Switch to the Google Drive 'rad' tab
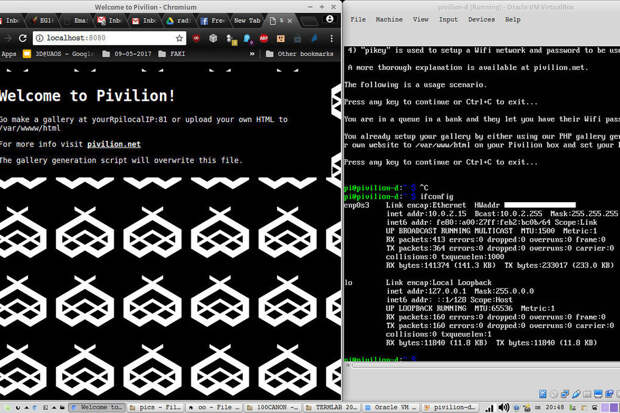Image resolution: width=620 pixels, height=413 pixels. tap(178, 21)
